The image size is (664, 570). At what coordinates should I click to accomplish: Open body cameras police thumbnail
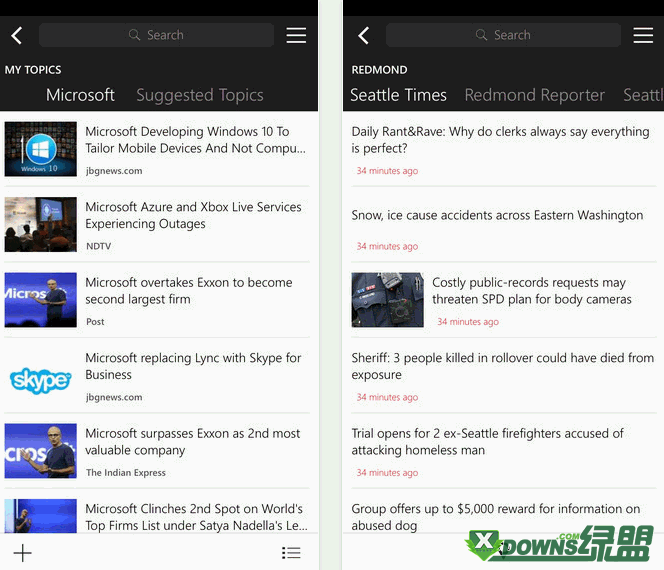coord(387,300)
